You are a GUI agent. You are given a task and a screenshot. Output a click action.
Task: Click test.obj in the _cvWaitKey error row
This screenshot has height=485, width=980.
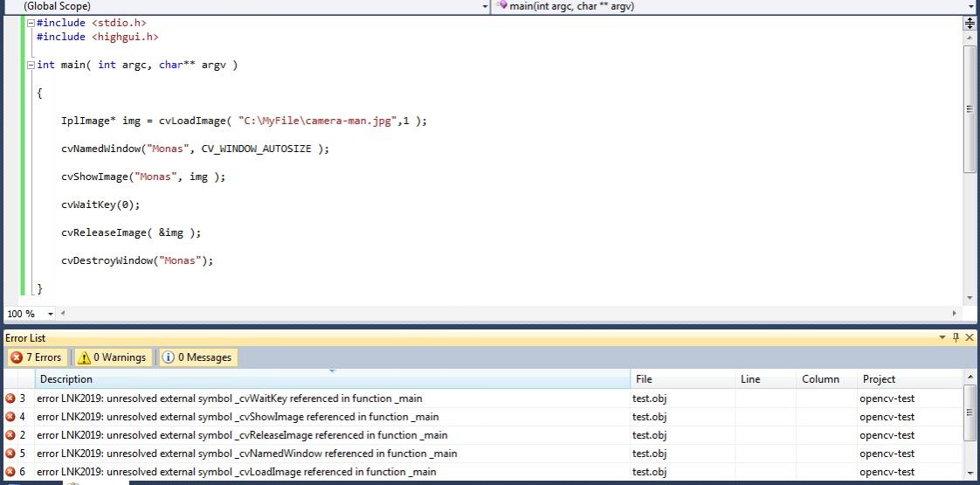pos(649,398)
